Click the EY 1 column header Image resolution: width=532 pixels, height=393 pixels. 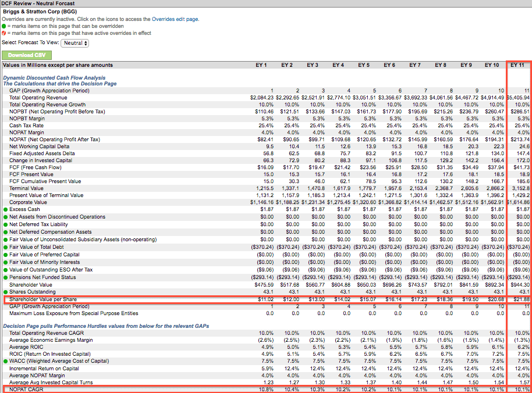click(x=261, y=65)
